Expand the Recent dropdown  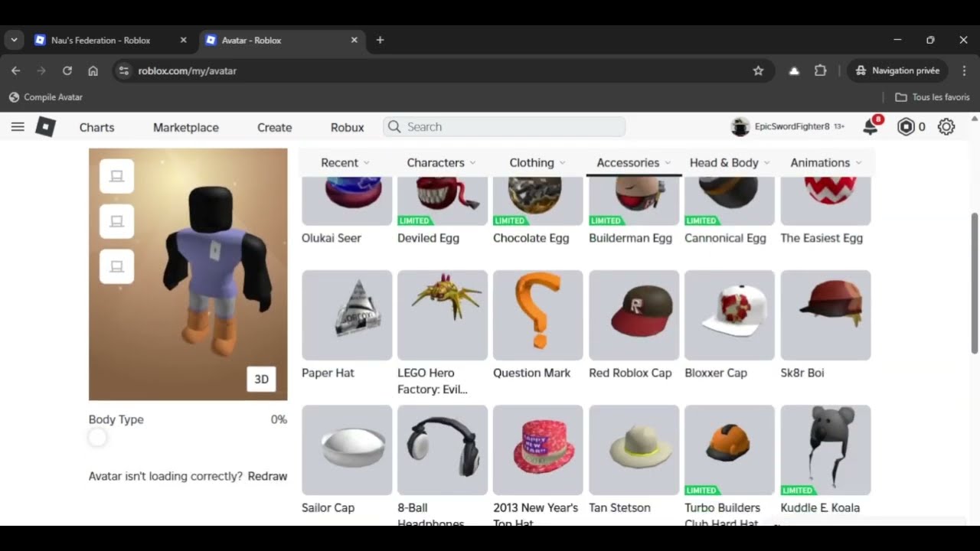click(x=345, y=162)
